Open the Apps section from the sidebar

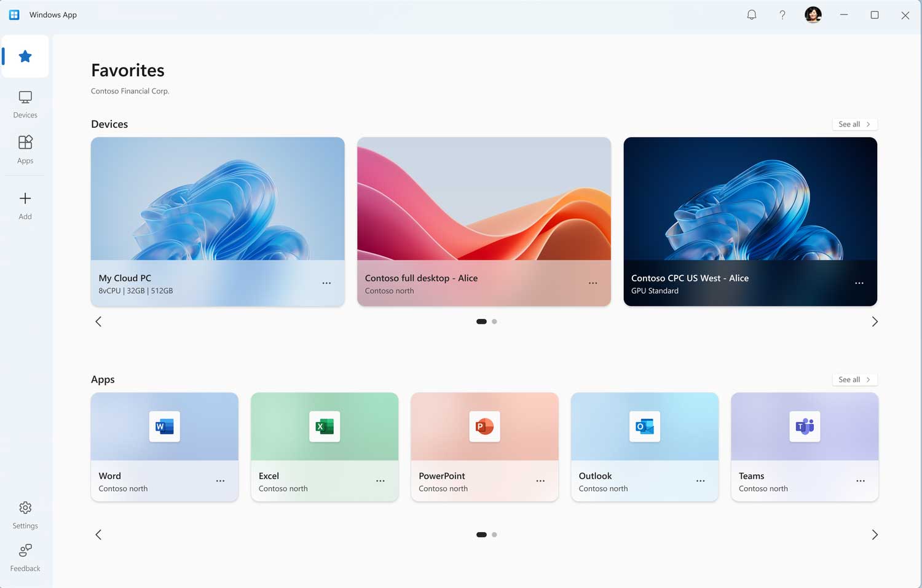point(25,149)
